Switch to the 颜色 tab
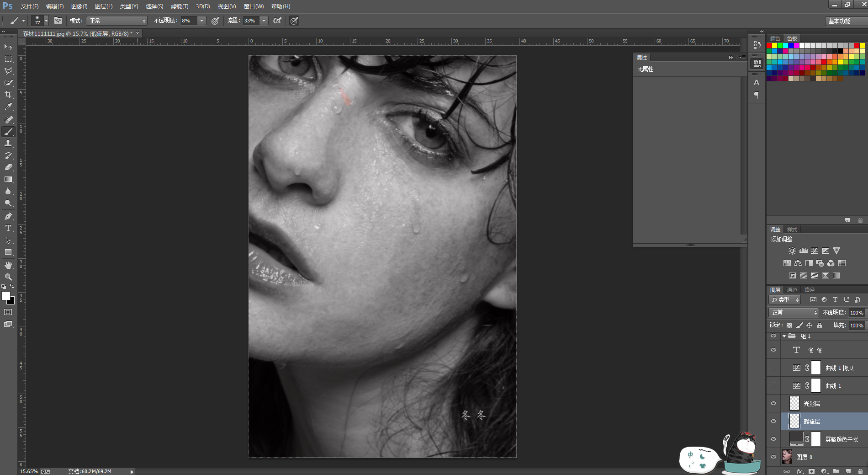 [x=775, y=38]
